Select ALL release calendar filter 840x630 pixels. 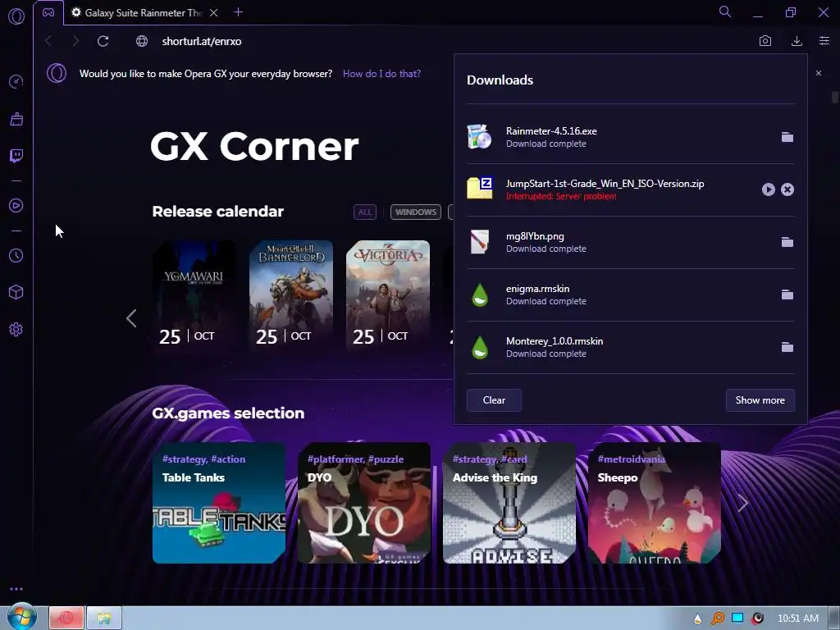pos(365,212)
